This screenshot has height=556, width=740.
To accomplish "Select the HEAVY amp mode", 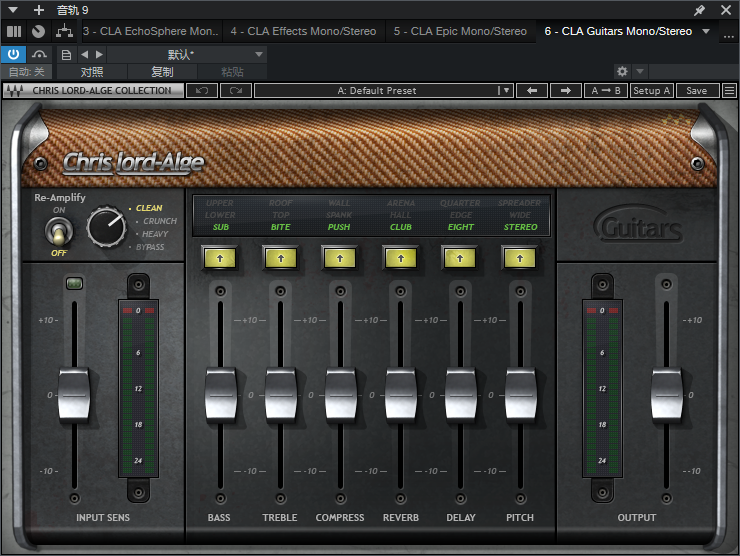I will click(x=155, y=234).
